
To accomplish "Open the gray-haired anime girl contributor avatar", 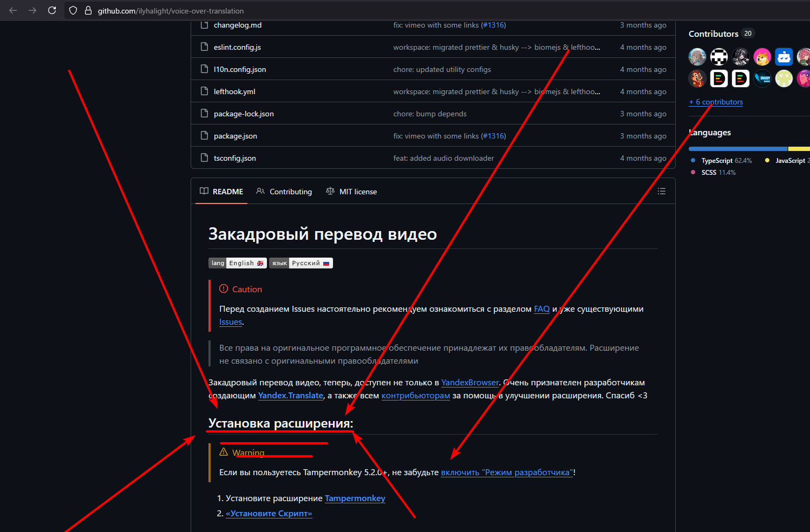I will pos(697,56).
